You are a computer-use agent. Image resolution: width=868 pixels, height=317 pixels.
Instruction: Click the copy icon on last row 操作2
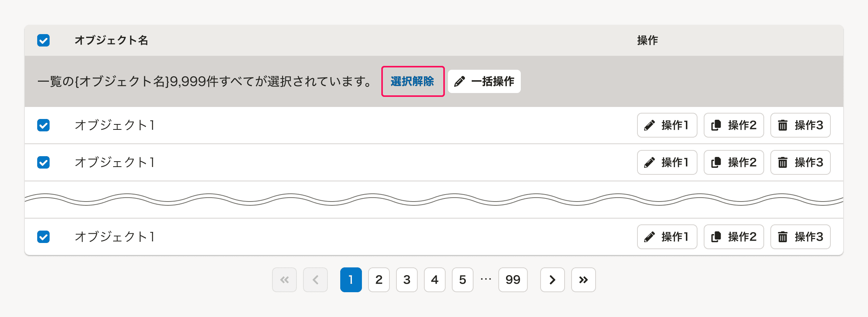coord(717,237)
